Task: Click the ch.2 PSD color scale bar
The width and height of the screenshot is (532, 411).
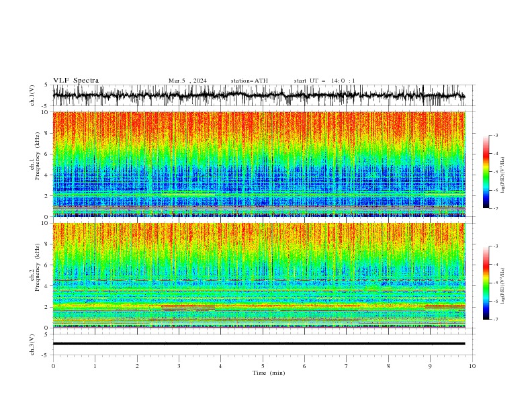Action: (x=486, y=283)
